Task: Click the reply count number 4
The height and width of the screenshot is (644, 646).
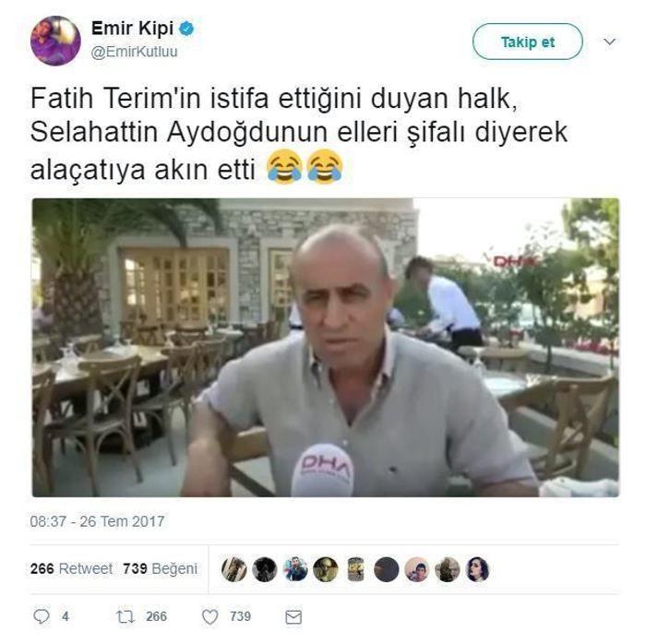Action: [x=66, y=616]
